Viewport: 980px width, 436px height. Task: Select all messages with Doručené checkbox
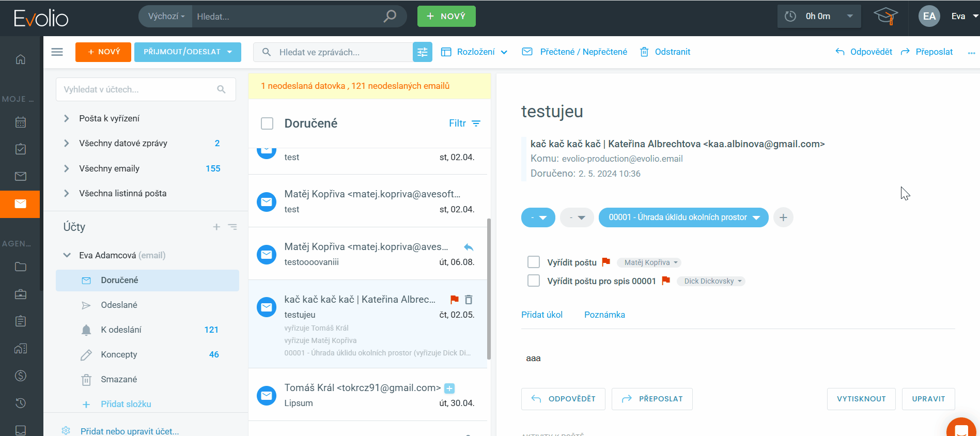coord(267,123)
